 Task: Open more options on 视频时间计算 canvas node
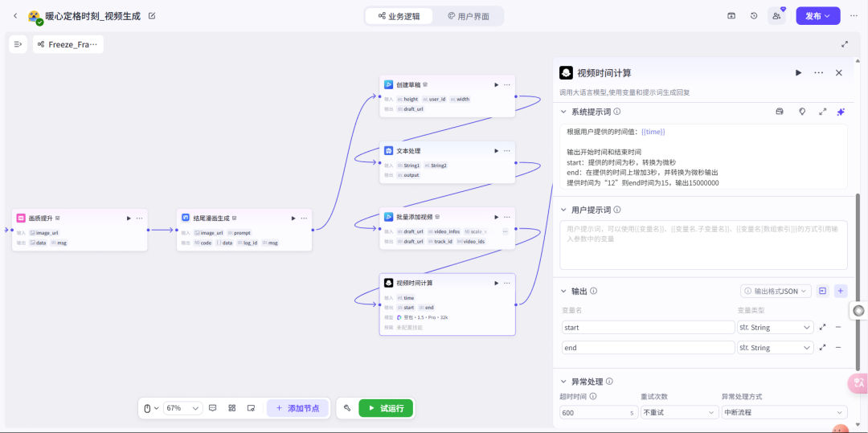click(507, 283)
